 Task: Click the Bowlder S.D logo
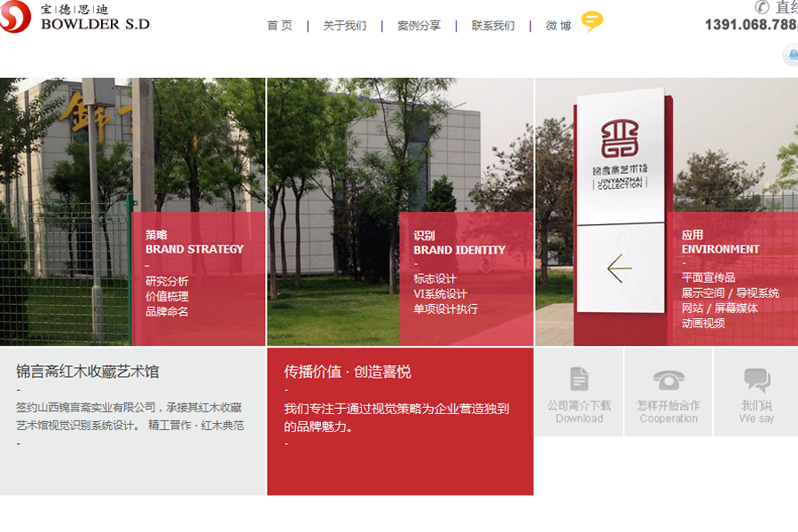pos(74,17)
